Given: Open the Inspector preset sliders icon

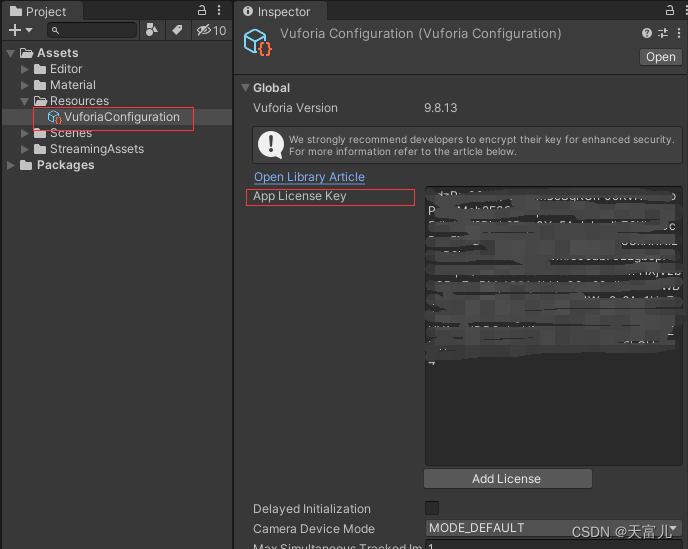Looking at the screenshot, I should pos(663,33).
